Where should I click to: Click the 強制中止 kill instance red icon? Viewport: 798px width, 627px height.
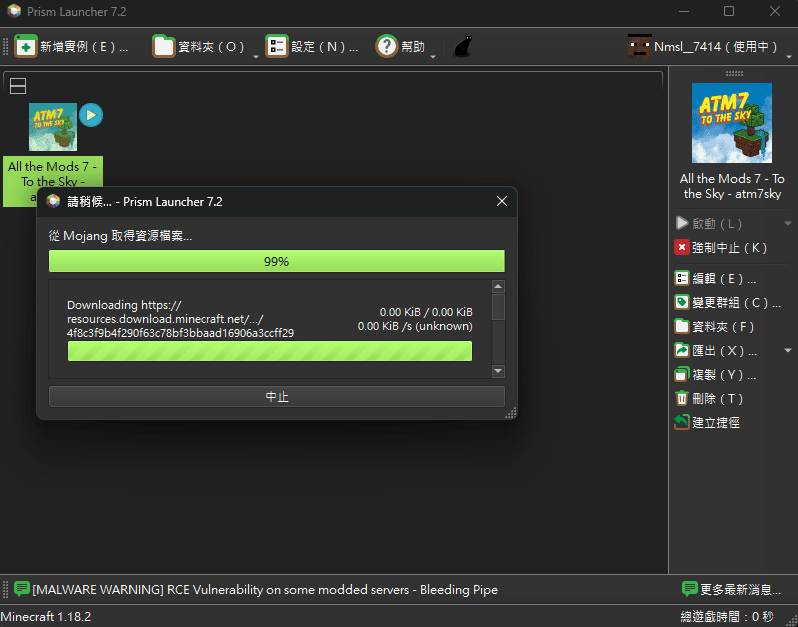point(682,248)
